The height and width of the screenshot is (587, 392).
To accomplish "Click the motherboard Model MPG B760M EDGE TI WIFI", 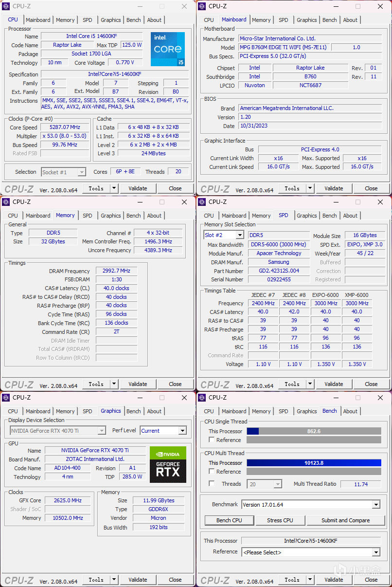I will [x=283, y=47].
